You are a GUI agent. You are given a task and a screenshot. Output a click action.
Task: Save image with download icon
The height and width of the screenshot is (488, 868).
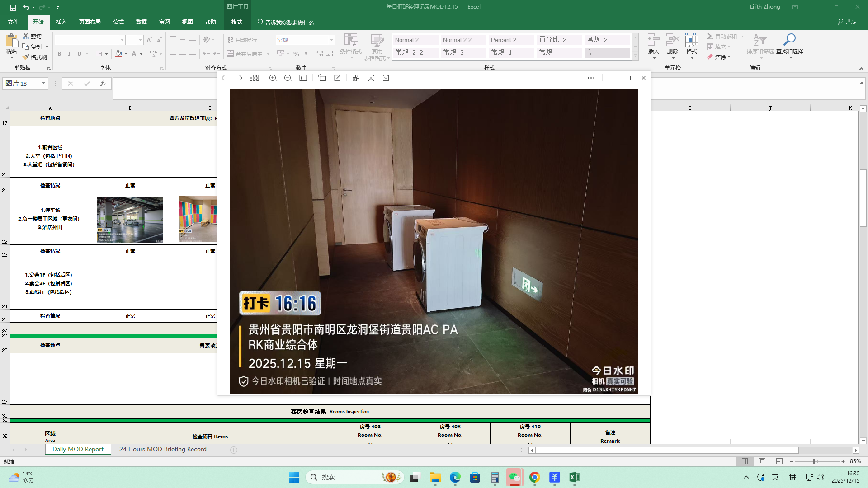[386, 78]
